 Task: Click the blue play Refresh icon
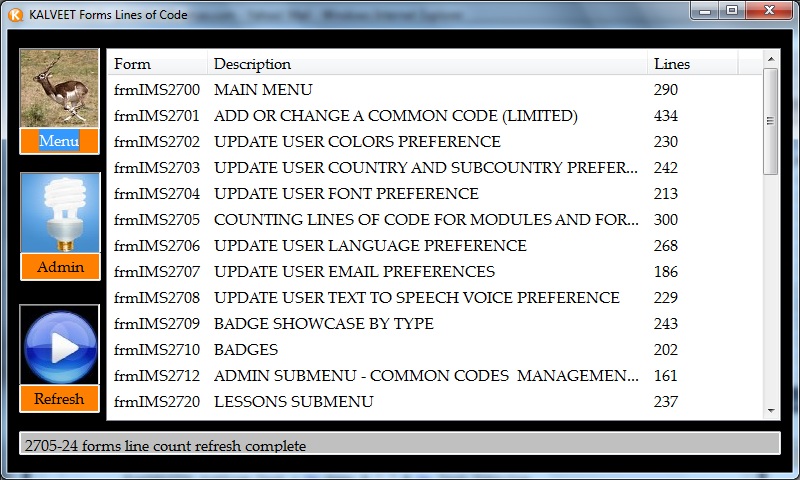click(59, 346)
